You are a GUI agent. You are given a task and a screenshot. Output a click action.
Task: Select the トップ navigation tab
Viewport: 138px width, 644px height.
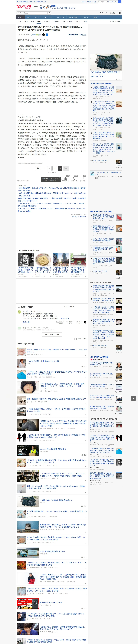[x=20, y=17]
